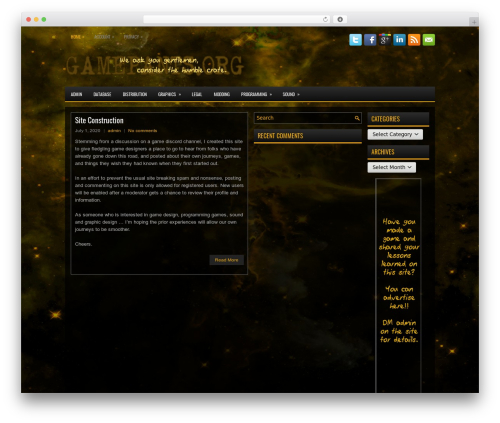The width and height of the screenshot is (500, 423).
Task: Expand the Graphics menu
Action: (x=169, y=94)
